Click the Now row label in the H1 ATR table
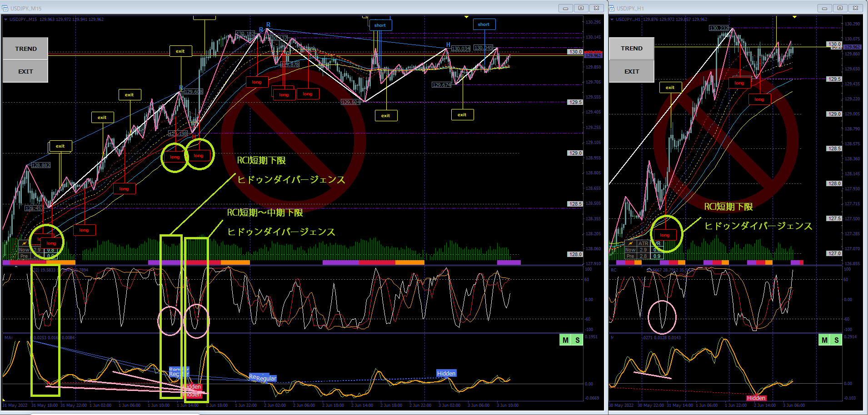This screenshot has width=868, height=415. pyautogui.click(x=630, y=250)
